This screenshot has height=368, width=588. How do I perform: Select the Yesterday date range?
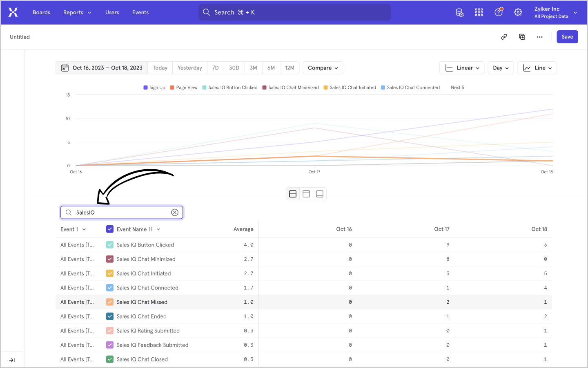coord(190,68)
